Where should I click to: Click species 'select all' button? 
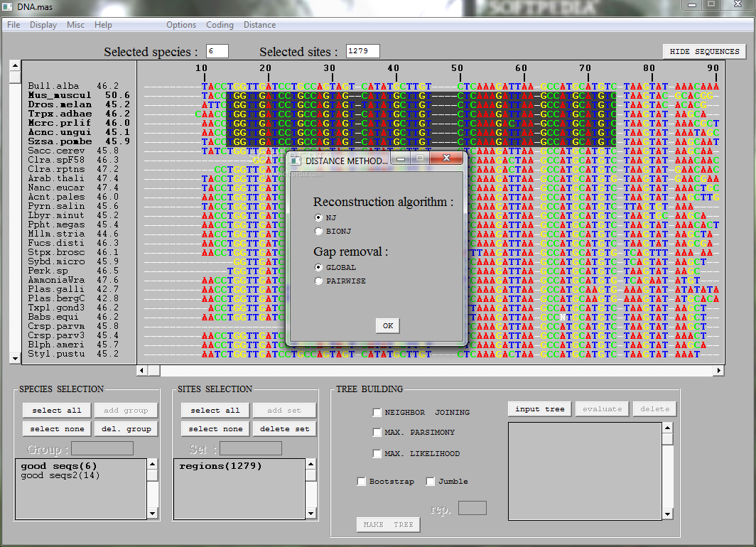56,410
